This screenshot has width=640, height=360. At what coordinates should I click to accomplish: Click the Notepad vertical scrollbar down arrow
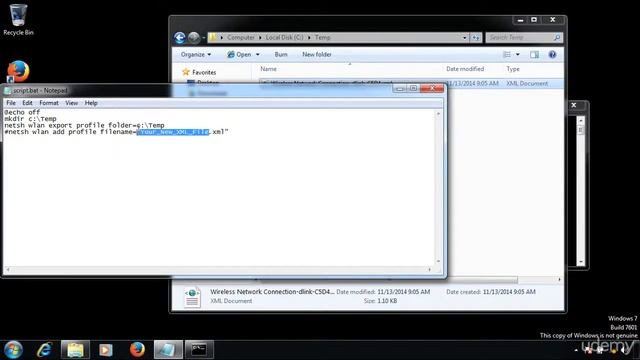tap(439, 261)
